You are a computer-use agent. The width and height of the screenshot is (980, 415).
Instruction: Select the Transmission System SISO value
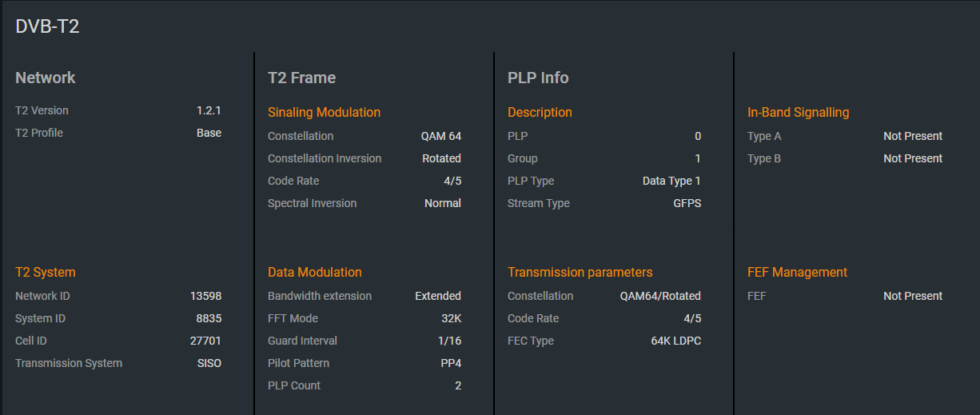pos(209,363)
